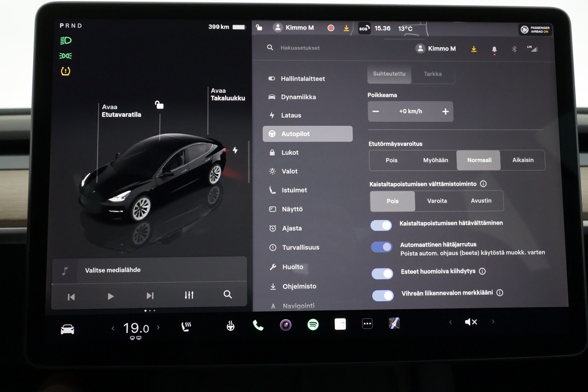
Task: Tap the SOS icon in status bar
Action: tap(364, 28)
